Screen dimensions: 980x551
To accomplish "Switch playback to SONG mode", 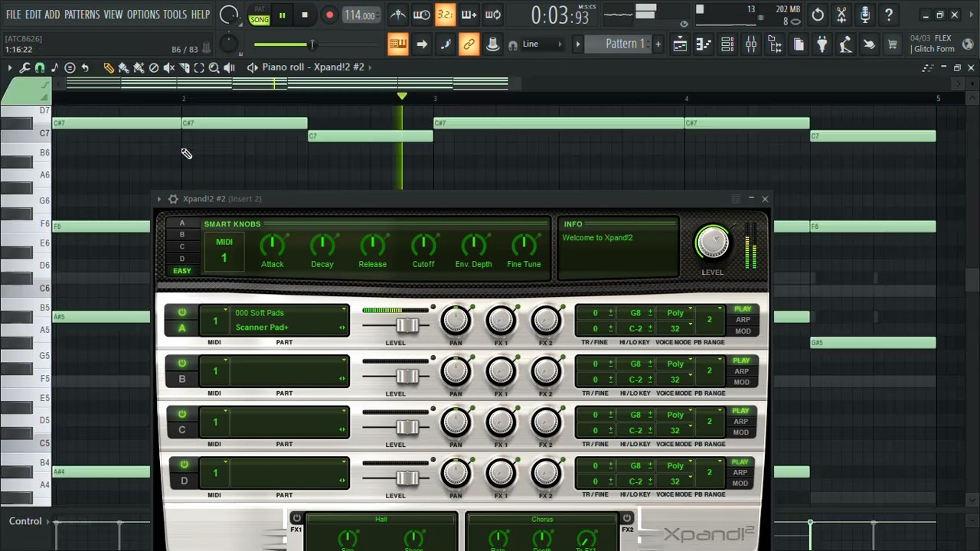I will (x=260, y=20).
